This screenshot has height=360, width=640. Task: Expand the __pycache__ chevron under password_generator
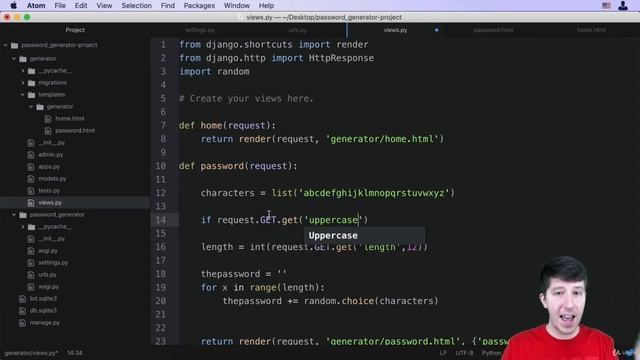click(x=23, y=227)
